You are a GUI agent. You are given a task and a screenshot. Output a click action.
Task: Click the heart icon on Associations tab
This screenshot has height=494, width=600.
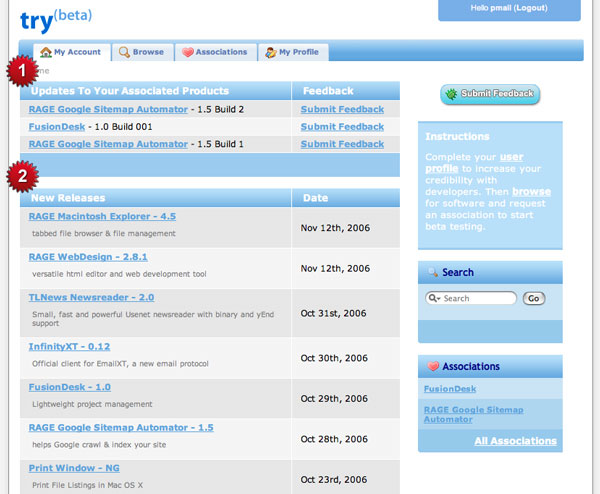pos(188,52)
